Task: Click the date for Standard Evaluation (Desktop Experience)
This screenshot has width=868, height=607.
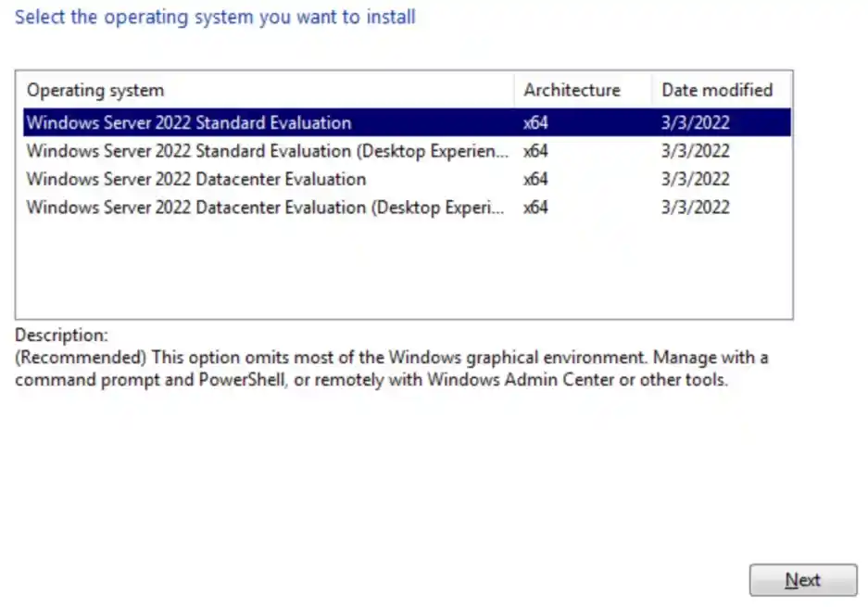Action: [x=695, y=151]
